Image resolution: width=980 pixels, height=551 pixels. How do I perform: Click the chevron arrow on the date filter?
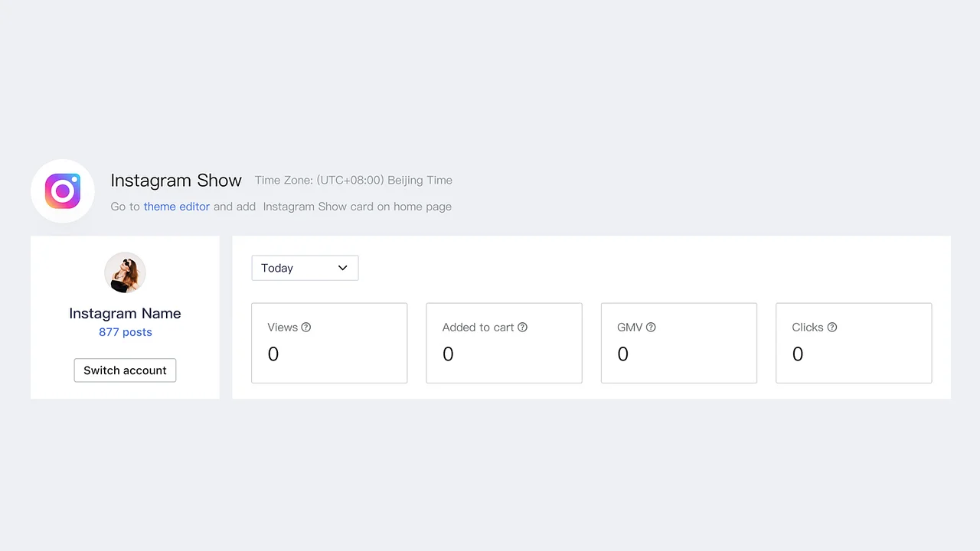(x=342, y=268)
